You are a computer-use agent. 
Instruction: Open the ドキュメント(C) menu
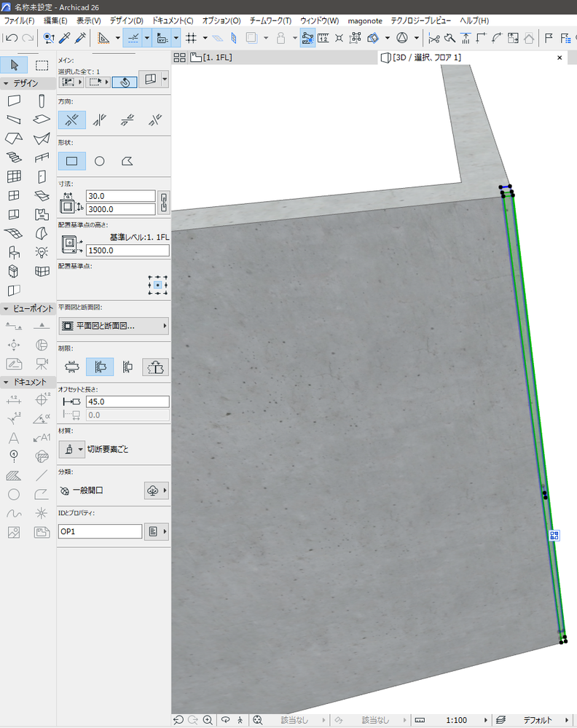(172, 20)
